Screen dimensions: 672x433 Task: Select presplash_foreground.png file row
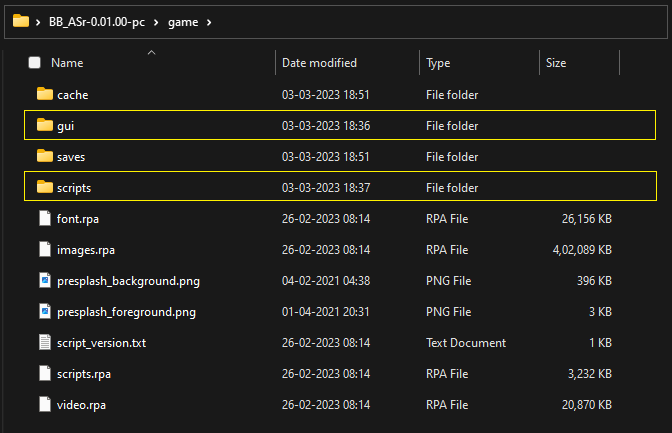click(x=126, y=312)
